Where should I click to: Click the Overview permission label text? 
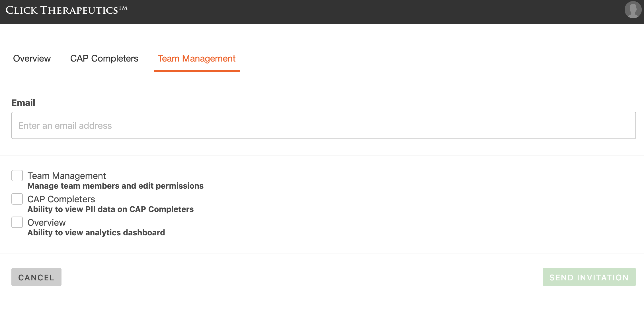[x=46, y=223]
